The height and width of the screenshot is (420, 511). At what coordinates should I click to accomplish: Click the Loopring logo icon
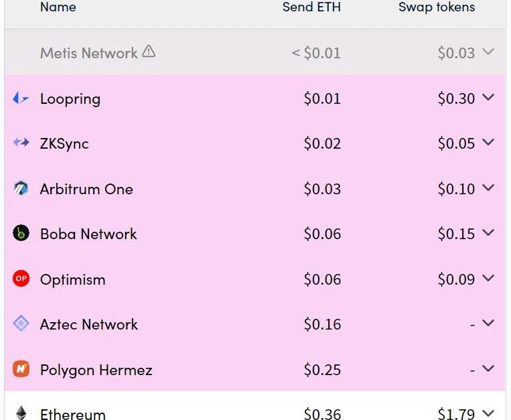tap(21, 98)
